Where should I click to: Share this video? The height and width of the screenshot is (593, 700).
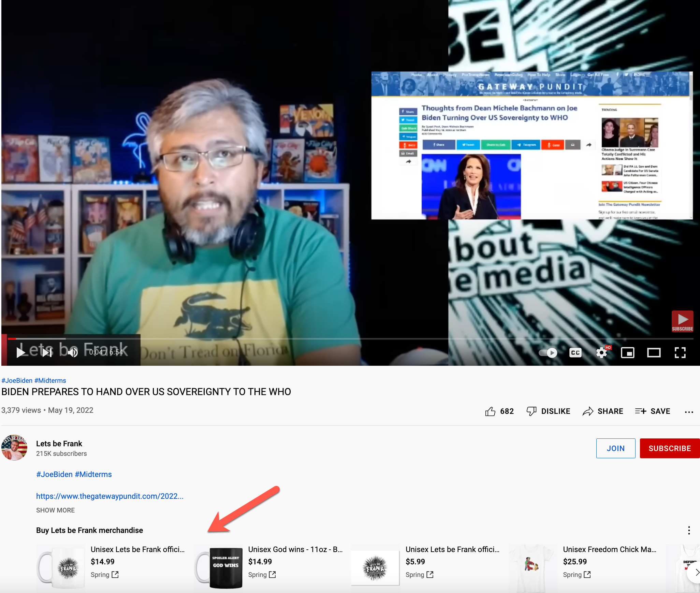coord(603,411)
